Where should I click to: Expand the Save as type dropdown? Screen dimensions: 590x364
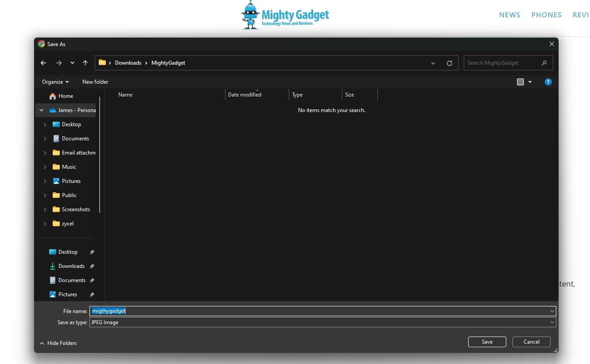click(x=552, y=322)
